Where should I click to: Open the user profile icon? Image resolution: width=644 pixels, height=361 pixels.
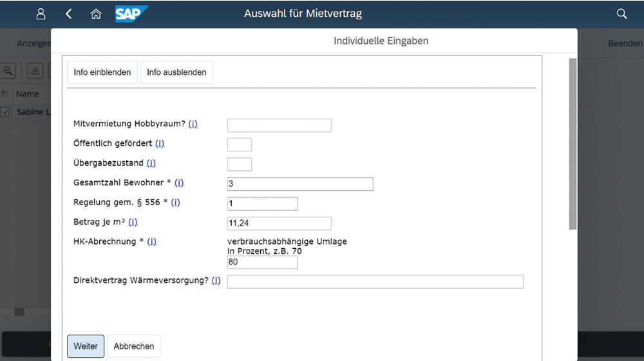tap(41, 14)
